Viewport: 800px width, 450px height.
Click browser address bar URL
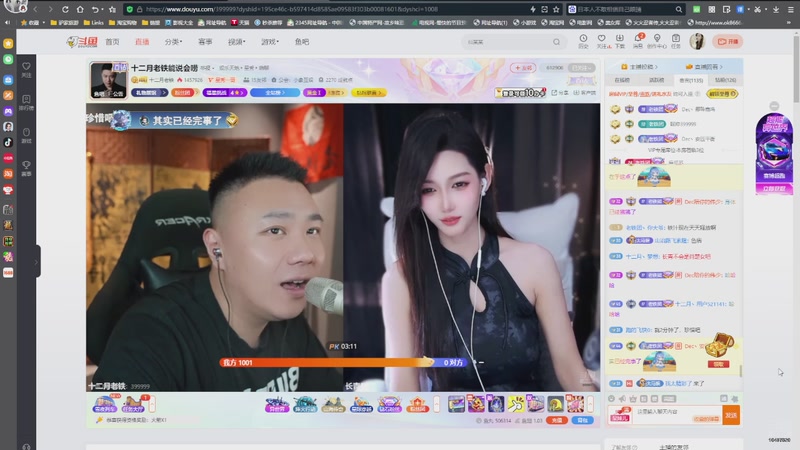click(291, 9)
